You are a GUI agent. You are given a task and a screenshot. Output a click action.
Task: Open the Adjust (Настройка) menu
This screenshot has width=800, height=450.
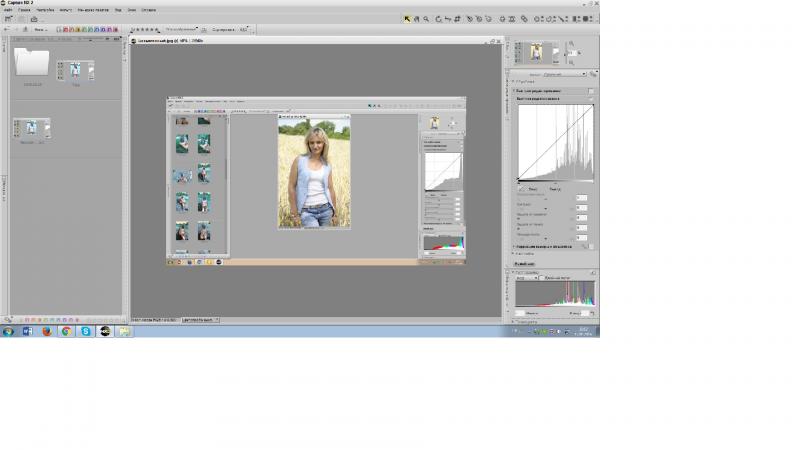point(45,10)
